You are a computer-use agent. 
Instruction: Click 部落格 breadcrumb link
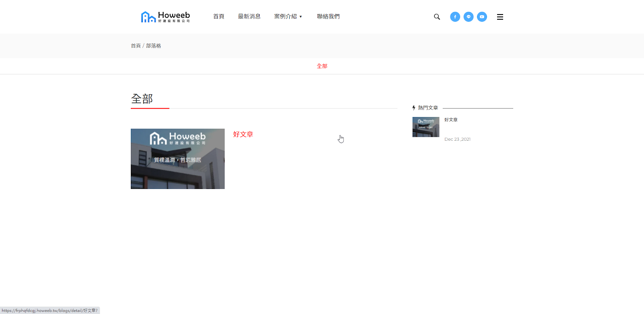(153, 46)
